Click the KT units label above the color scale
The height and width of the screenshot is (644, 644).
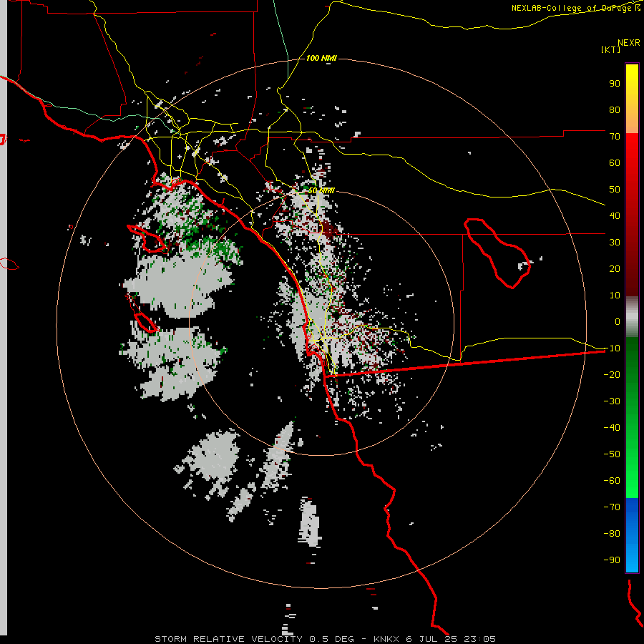pyautogui.click(x=611, y=49)
